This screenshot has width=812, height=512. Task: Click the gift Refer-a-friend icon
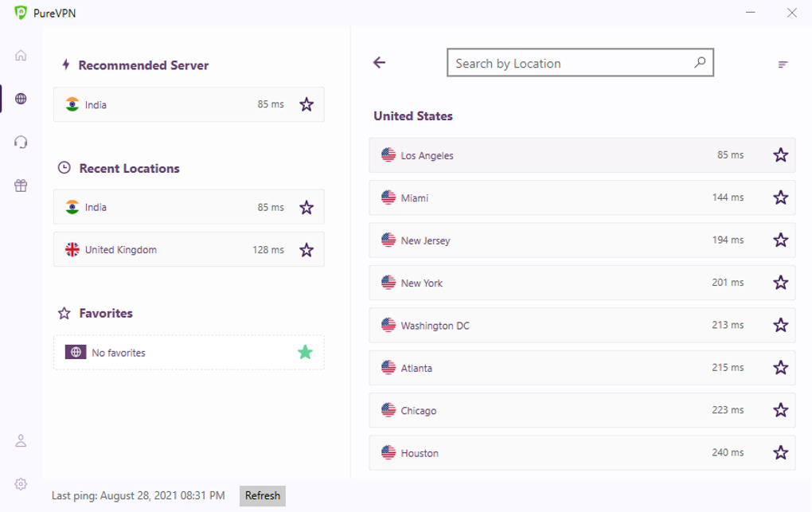[20, 186]
